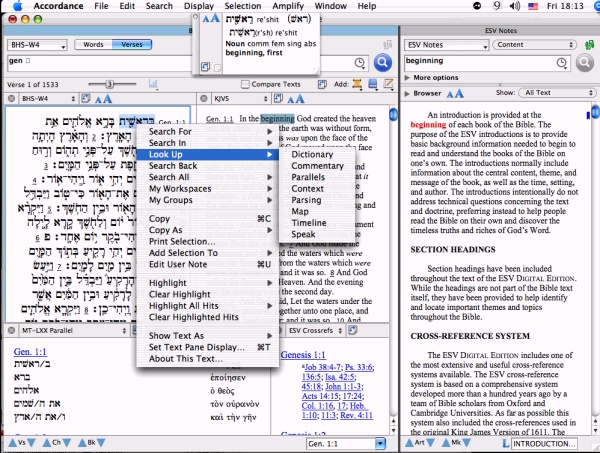Open search history clock icon beside gen field

(x=359, y=63)
